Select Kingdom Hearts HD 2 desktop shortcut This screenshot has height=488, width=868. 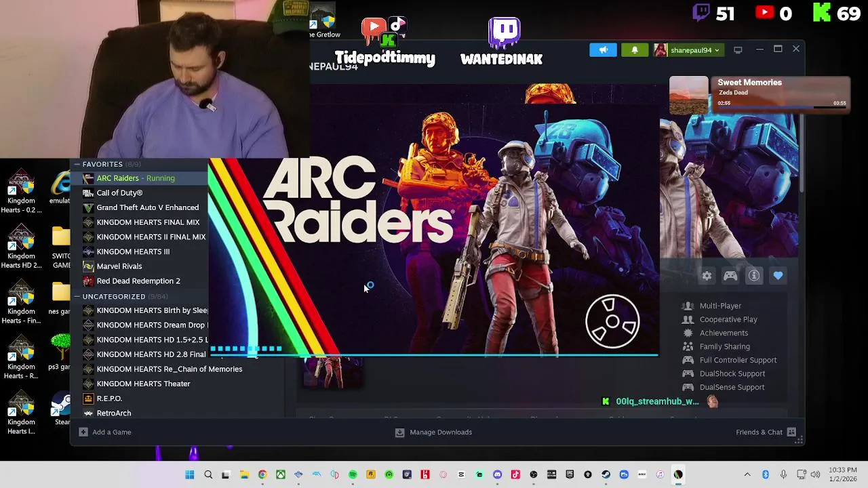21,247
